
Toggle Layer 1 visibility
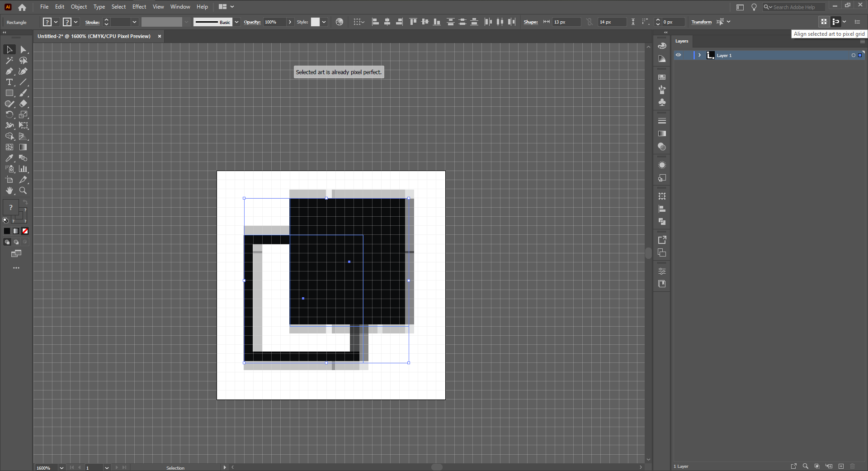[679, 55]
